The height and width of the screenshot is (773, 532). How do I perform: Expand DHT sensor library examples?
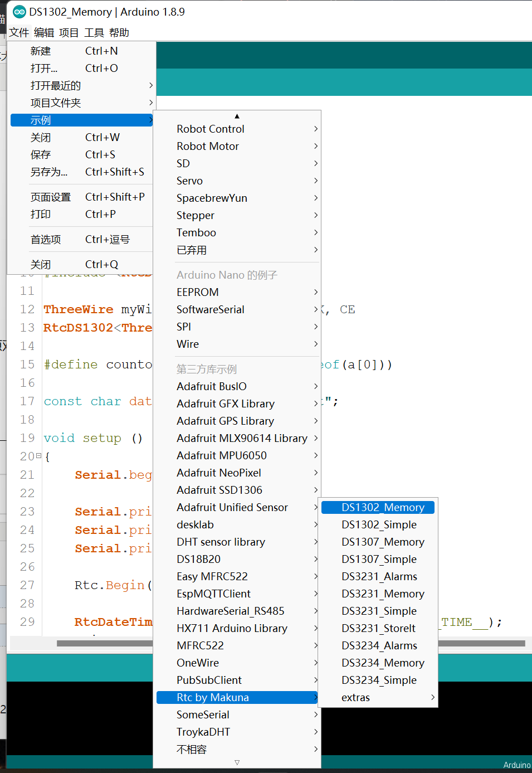(237, 542)
